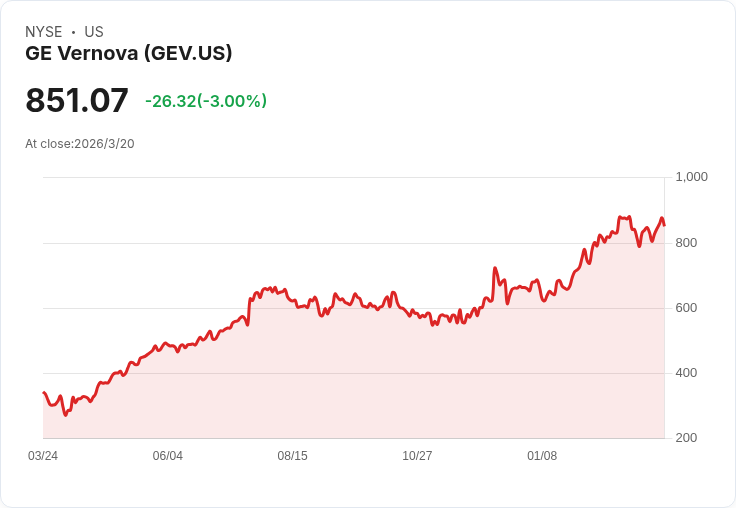Click the 600 price axis label

click(686, 308)
